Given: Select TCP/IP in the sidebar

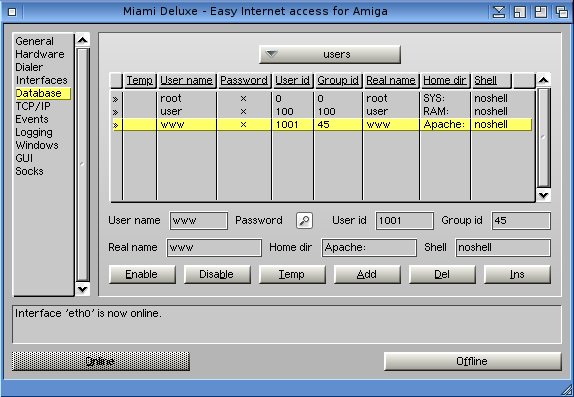Looking at the screenshot, I should tap(33, 106).
